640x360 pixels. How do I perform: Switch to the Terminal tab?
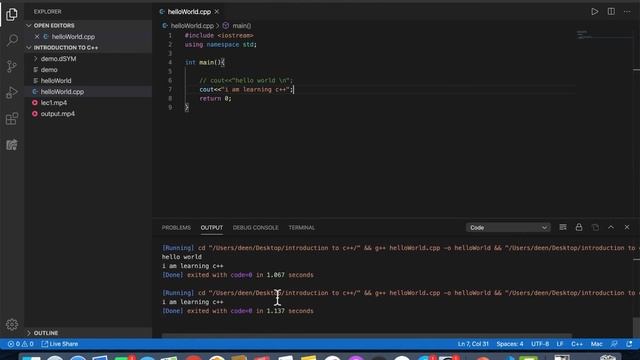(302, 227)
